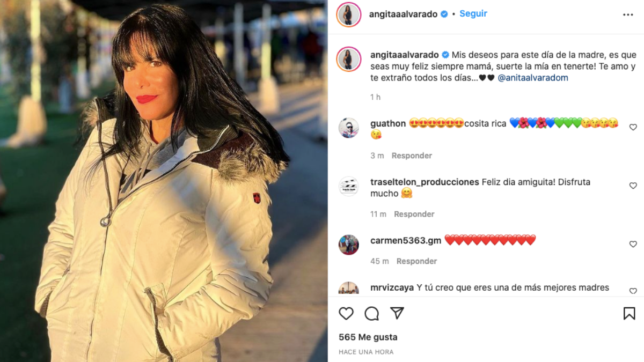644x362 pixels.
Task: Open mrvizcaya username link
Action: pyautogui.click(x=392, y=287)
